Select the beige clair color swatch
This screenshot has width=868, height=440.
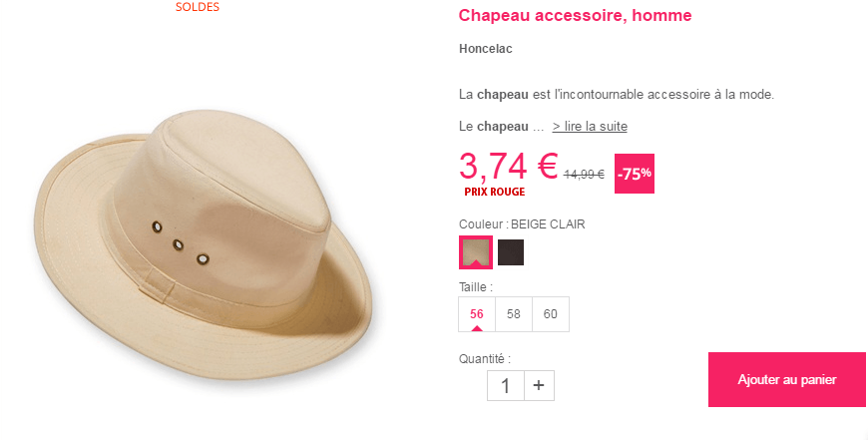click(476, 252)
